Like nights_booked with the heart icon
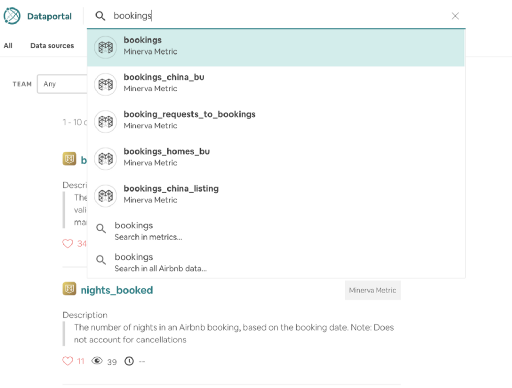The width and height of the screenshot is (512, 388). [x=68, y=361]
